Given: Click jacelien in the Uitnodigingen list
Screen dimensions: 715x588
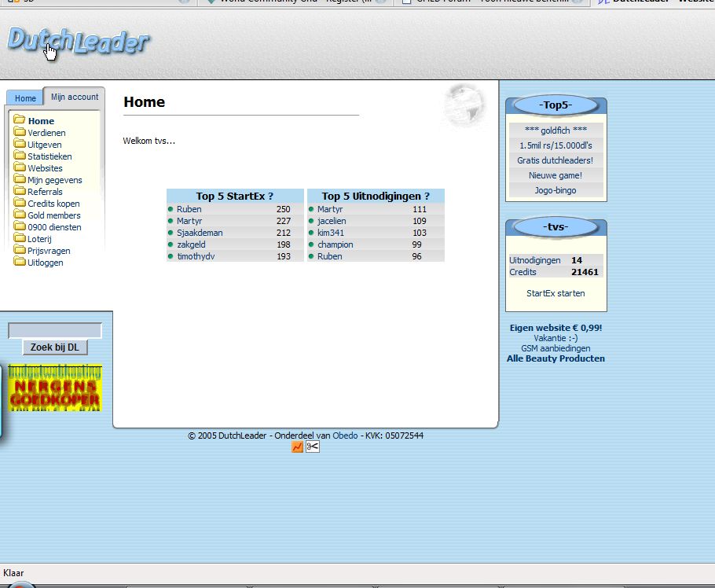Looking at the screenshot, I should pyautogui.click(x=332, y=221).
